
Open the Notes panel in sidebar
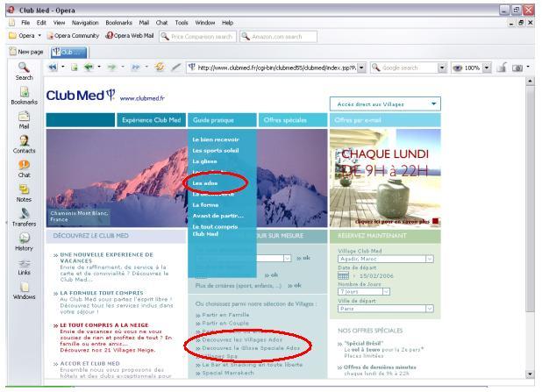coord(24,193)
